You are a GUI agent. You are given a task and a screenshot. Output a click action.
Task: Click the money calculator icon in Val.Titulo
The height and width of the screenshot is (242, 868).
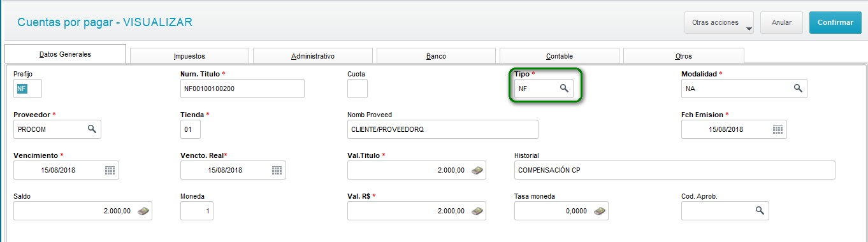[x=477, y=170]
